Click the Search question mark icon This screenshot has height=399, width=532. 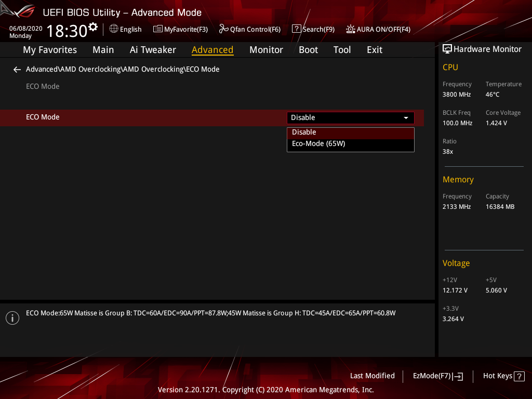[x=297, y=29]
